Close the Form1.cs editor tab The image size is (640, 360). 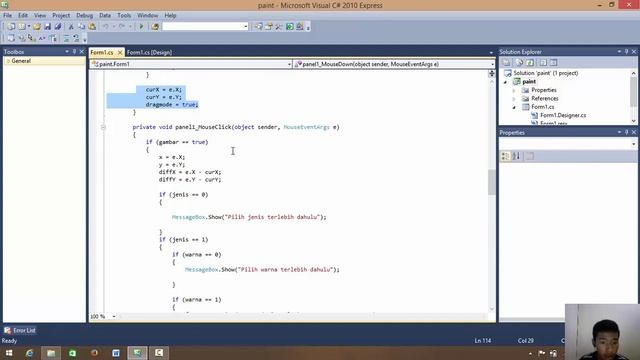120,53
